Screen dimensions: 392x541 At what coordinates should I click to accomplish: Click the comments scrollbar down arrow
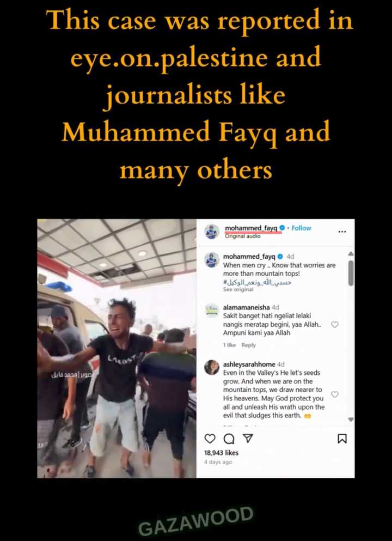(x=351, y=420)
